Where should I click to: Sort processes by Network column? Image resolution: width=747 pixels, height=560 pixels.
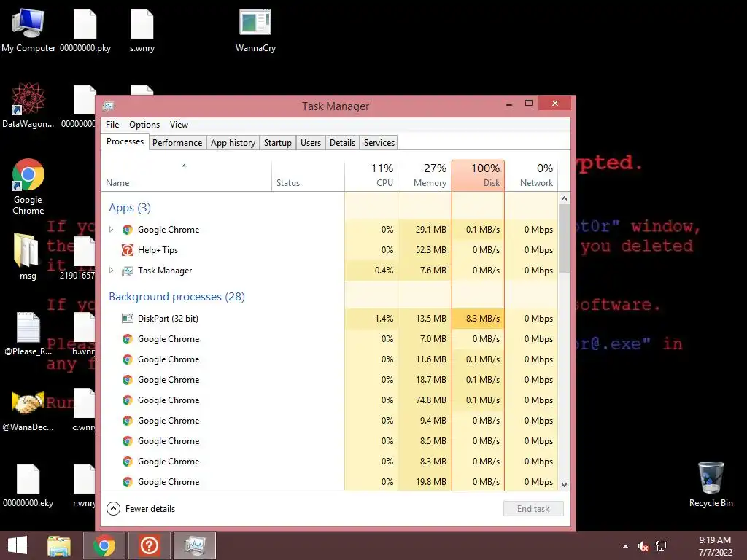coord(531,176)
